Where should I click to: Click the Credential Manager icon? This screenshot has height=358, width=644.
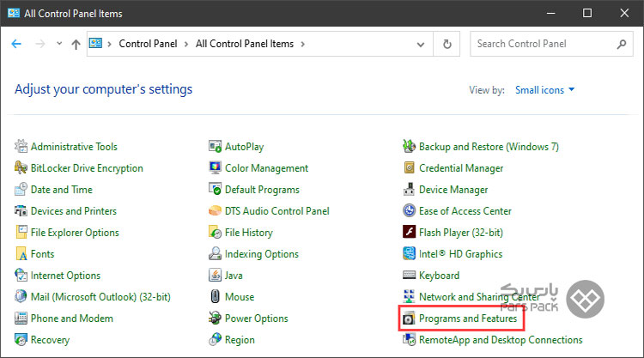tap(409, 167)
